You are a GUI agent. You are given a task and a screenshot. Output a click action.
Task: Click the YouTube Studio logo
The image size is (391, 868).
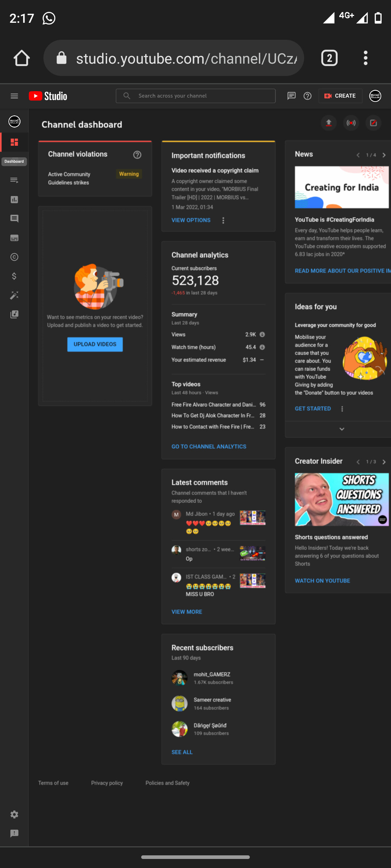click(x=48, y=96)
